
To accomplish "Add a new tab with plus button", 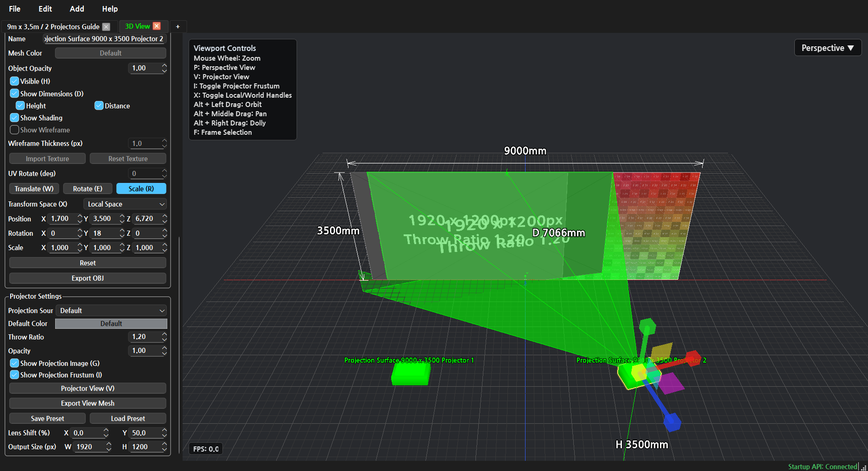I will (x=177, y=26).
